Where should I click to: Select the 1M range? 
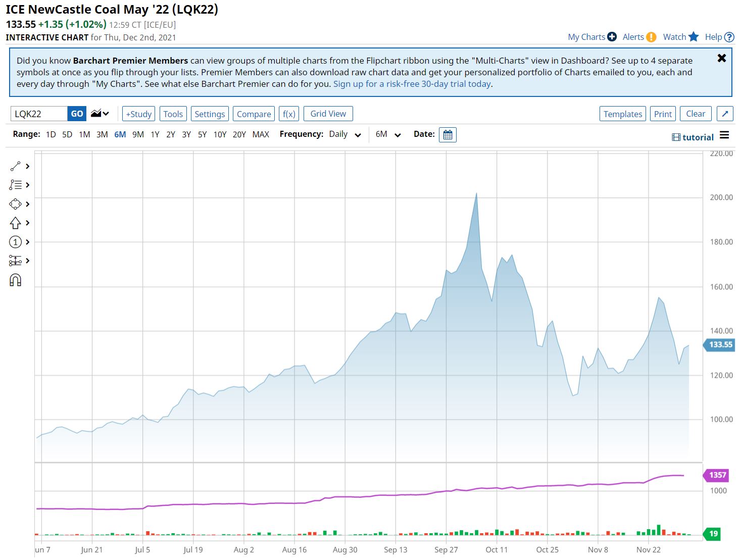click(84, 134)
